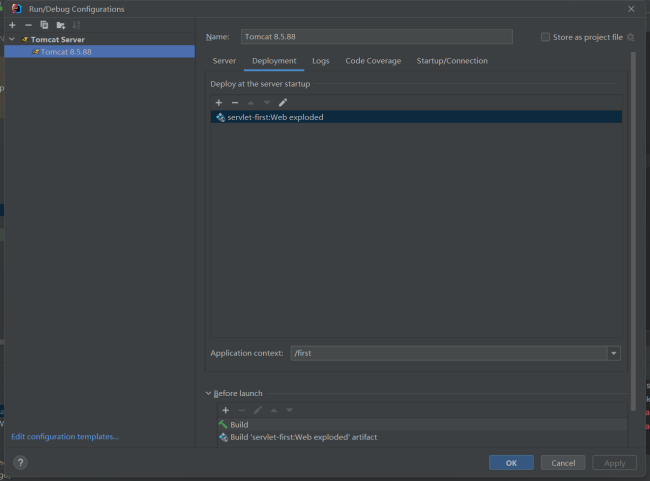Switch to the Server tab
The image size is (650, 481).
pyautogui.click(x=224, y=61)
